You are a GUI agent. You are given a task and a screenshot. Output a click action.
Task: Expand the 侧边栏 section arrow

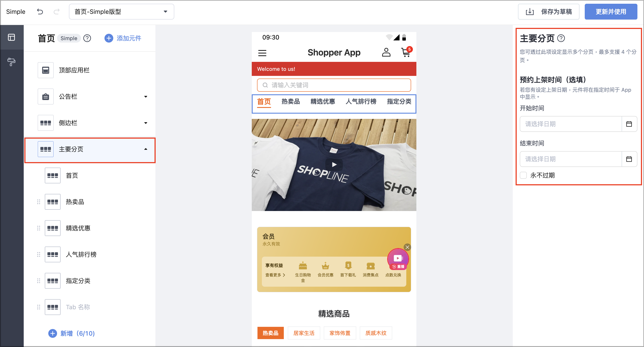(146, 123)
